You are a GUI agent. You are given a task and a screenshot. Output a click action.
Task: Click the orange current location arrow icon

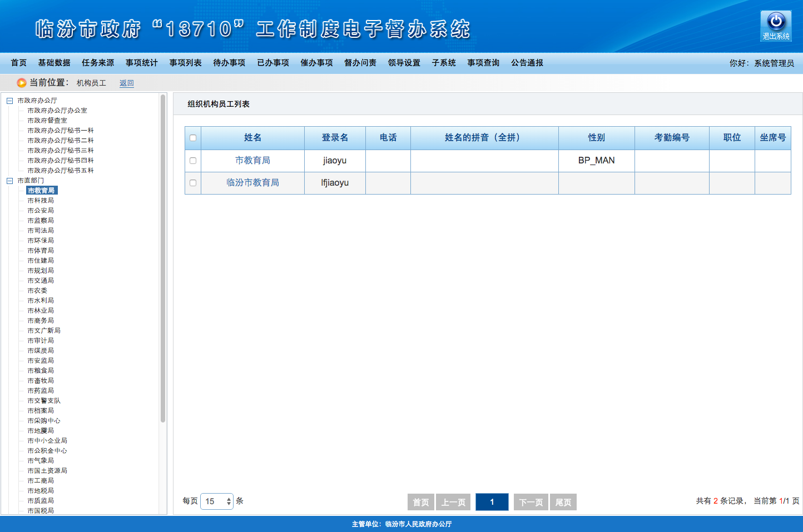tap(22, 83)
